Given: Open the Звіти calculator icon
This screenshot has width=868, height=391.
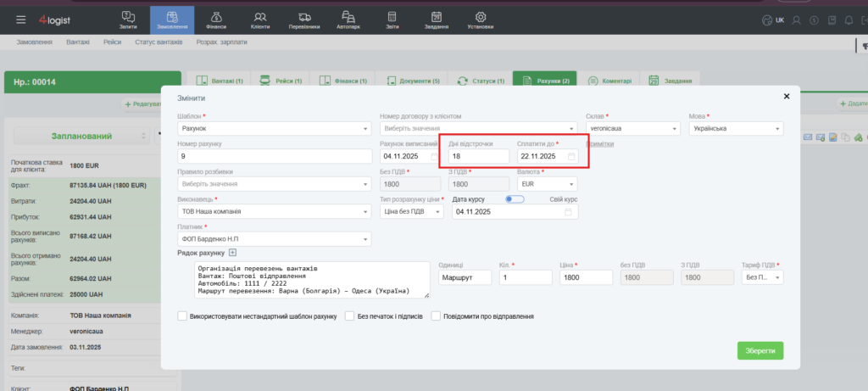Looking at the screenshot, I should click(x=392, y=20).
